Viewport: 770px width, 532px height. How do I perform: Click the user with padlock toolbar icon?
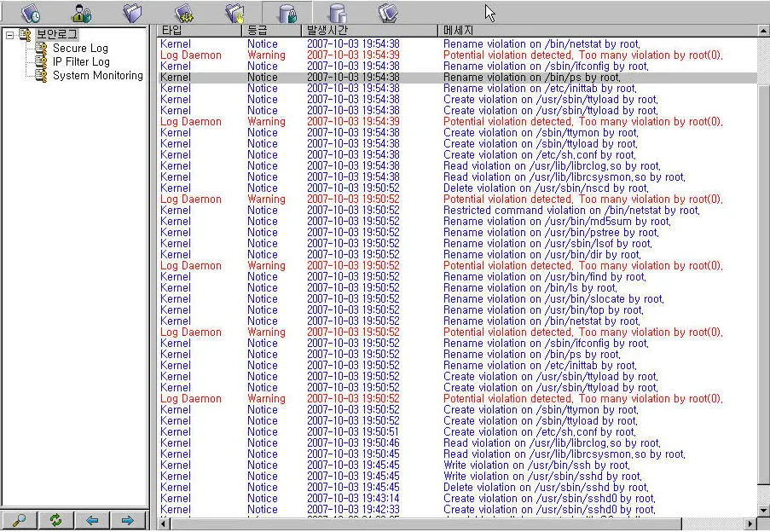point(82,13)
